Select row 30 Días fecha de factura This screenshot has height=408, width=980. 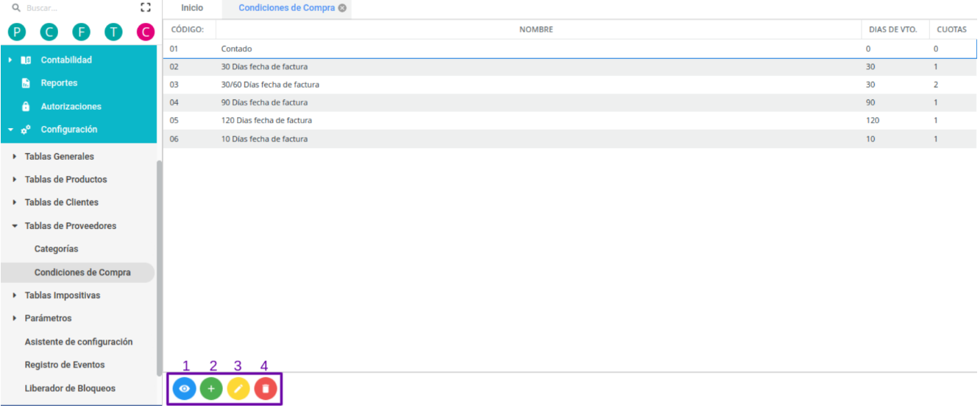[570, 66]
